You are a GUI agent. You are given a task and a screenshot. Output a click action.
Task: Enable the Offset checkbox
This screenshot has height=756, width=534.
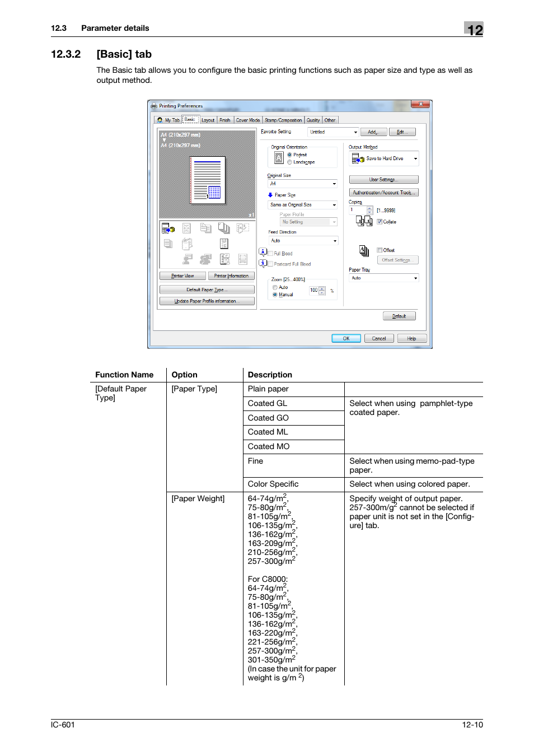tap(380, 250)
